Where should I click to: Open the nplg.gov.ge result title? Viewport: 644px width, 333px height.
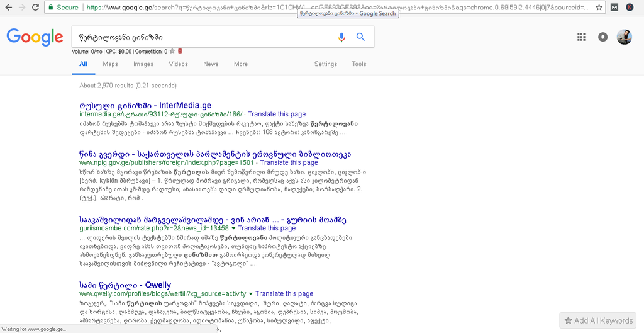215,155
